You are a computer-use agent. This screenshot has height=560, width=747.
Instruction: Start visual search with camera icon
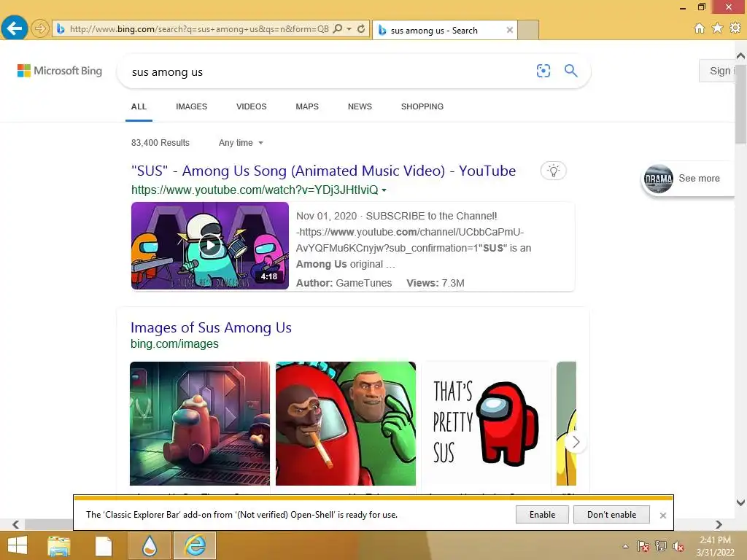[543, 71]
